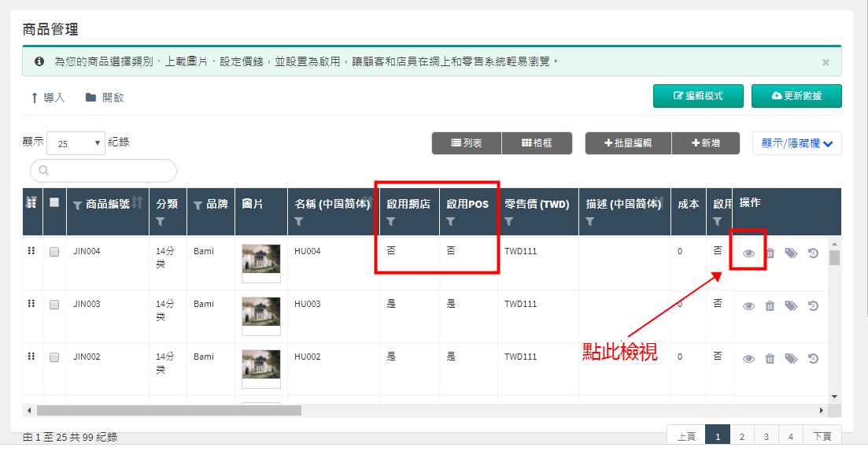The image size is (868, 451).
Task: Grab drag handle of JIN004 row
Action: click(31, 250)
